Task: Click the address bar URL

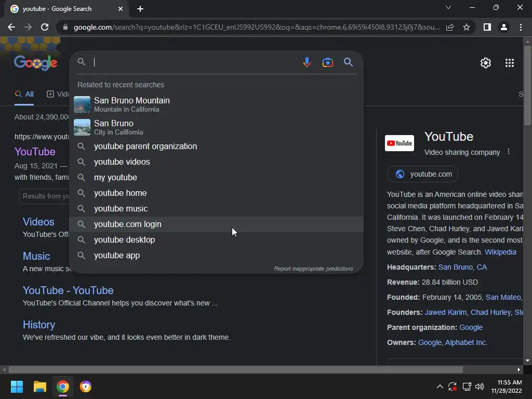Action: coord(257,27)
